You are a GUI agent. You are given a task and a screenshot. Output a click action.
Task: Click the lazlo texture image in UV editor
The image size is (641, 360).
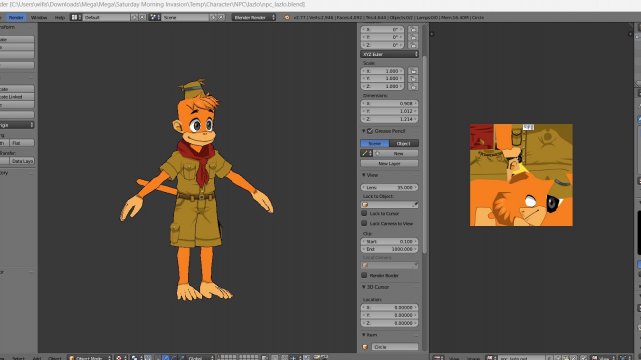coord(521,175)
